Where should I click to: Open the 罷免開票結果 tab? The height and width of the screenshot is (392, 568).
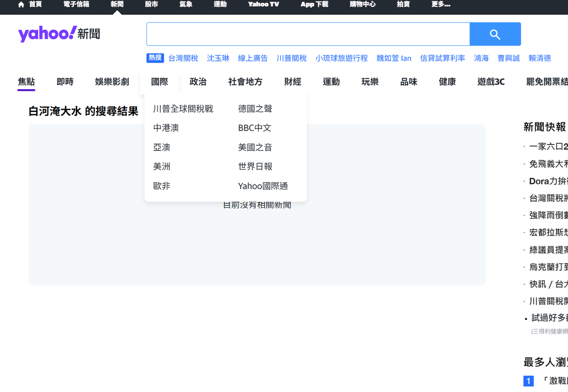(x=547, y=82)
